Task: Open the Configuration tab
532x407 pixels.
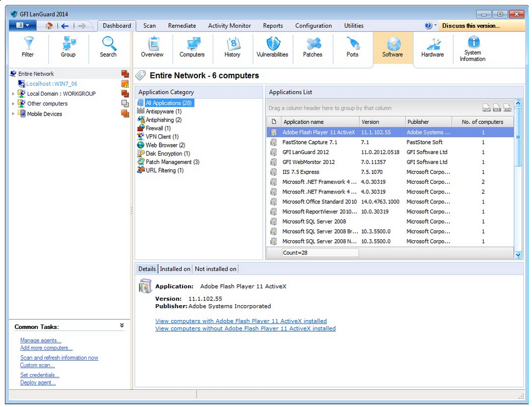Action: pyautogui.click(x=313, y=26)
